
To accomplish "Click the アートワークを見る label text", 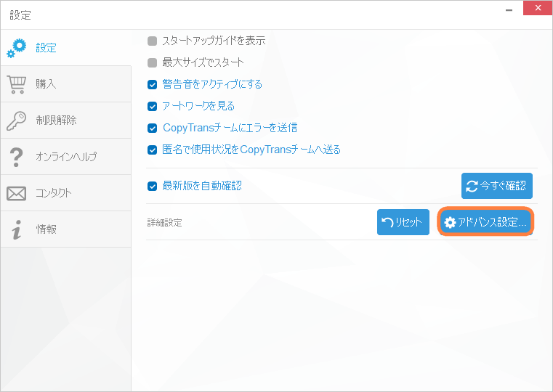I will click(198, 106).
